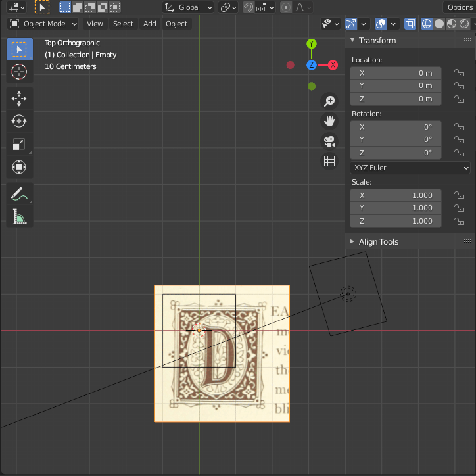Open proportional falloff dropdown
Screen dimensions: 476x476
tap(302, 7)
